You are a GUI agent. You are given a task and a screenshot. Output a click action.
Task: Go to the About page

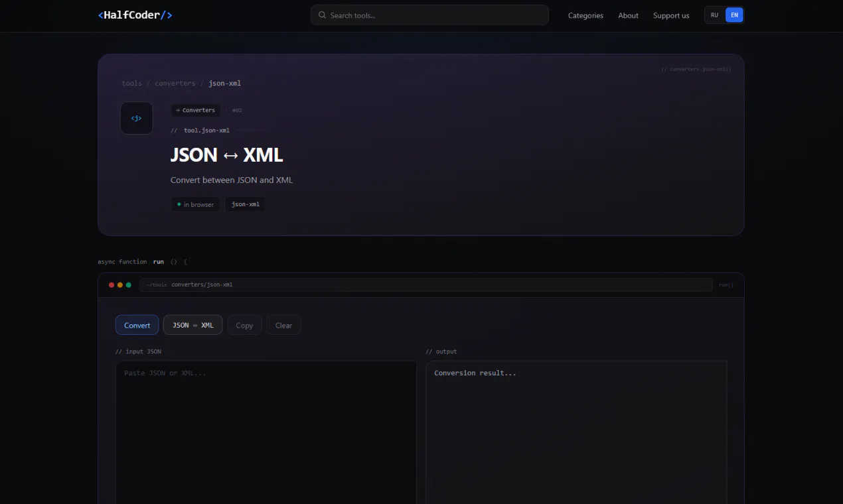click(628, 15)
